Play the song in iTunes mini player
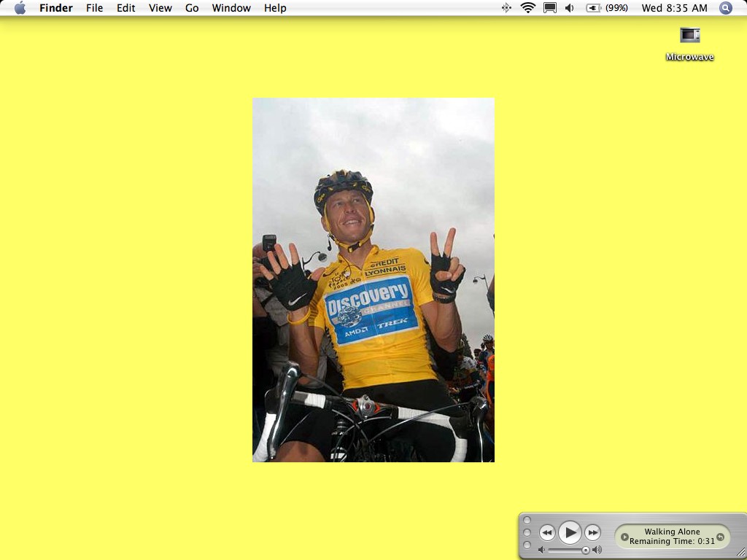 click(570, 532)
